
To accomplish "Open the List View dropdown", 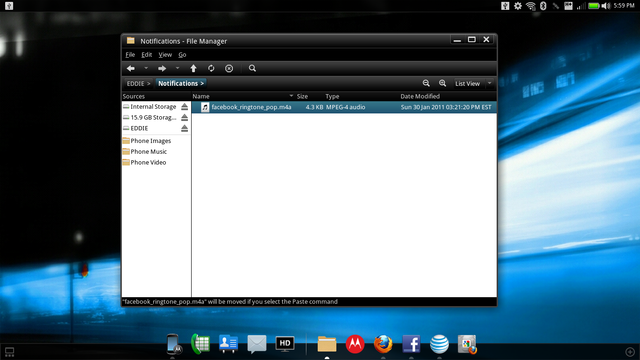I will click(x=473, y=83).
